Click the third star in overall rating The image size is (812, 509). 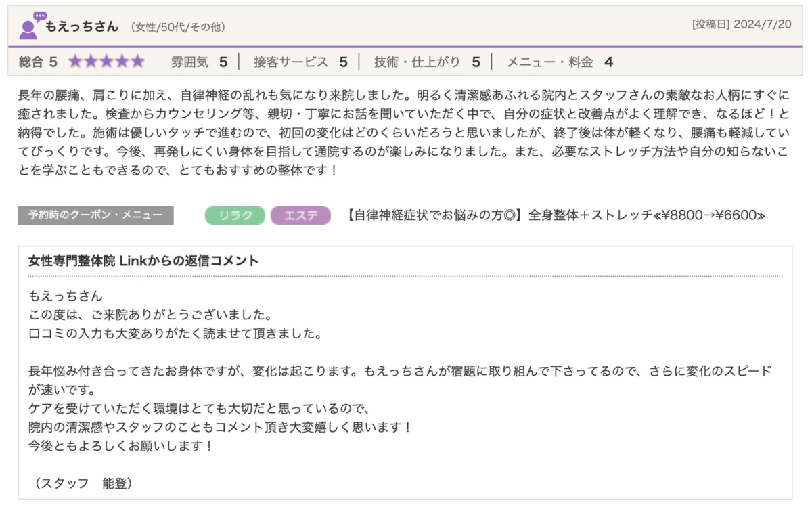coord(106,62)
